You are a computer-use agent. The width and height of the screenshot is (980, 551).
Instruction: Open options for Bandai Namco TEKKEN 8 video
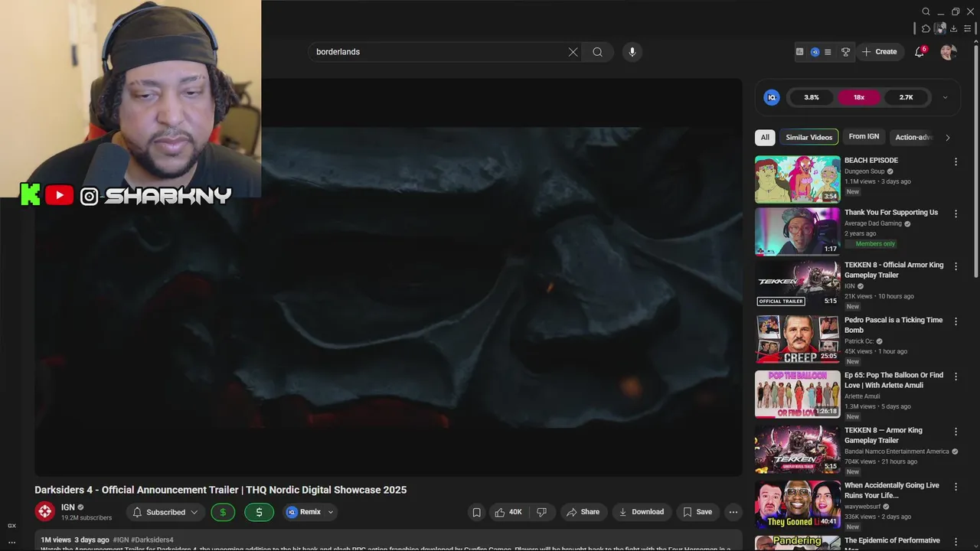pyautogui.click(x=955, y=431)
